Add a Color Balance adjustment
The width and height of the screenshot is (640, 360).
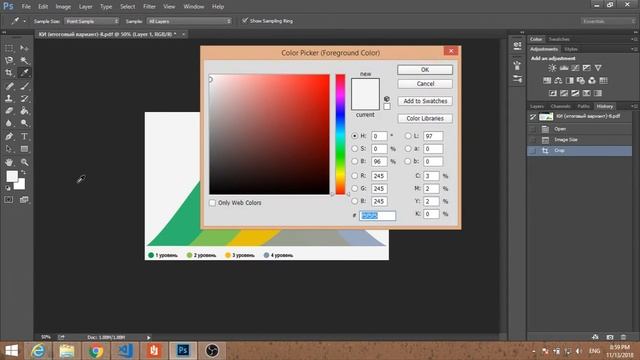558,81
